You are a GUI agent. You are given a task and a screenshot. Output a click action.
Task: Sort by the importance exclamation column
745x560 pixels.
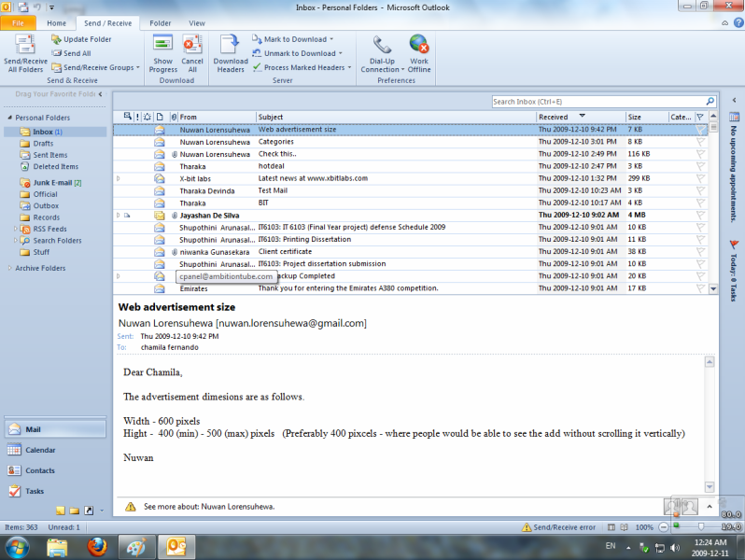pyautogui.click(x=137, y=117)
